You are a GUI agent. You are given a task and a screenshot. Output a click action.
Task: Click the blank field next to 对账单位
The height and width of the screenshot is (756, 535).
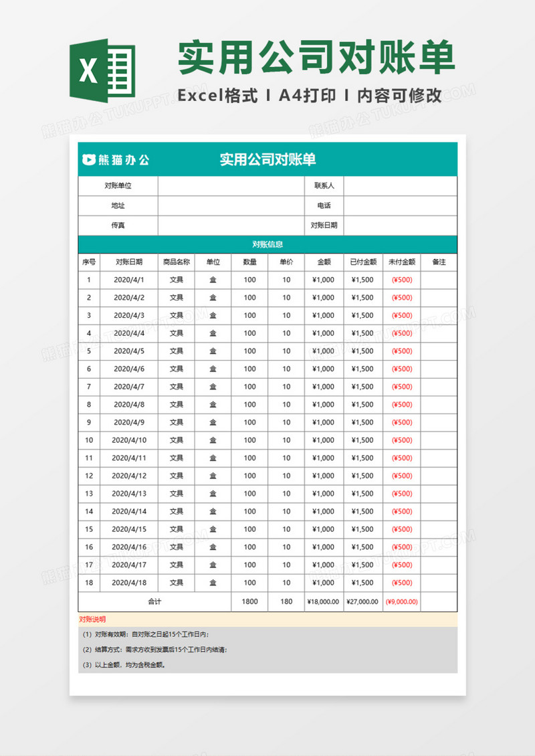(231, 185)
